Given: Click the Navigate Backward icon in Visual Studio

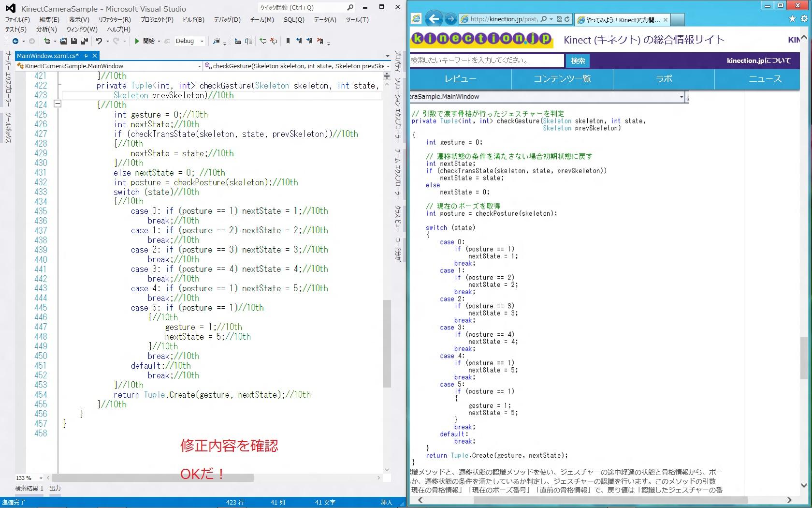Looking at the screenshot, I should 15,41.
